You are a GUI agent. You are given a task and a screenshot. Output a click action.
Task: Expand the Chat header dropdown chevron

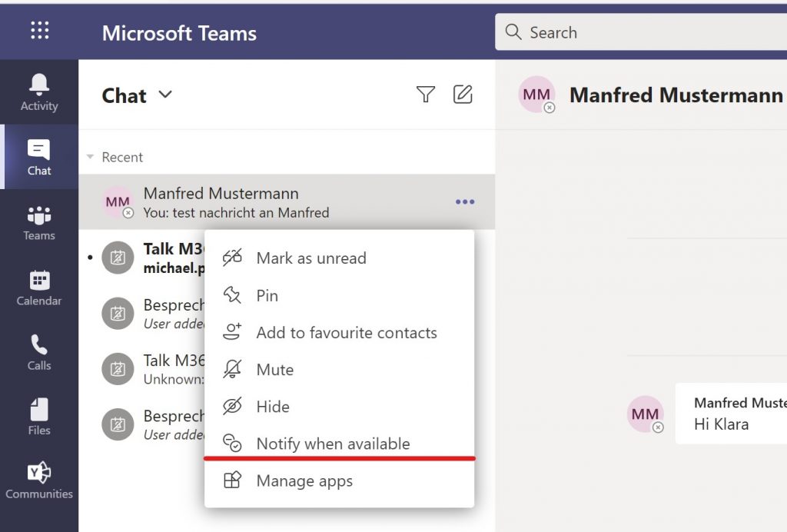tap(165, 95)
